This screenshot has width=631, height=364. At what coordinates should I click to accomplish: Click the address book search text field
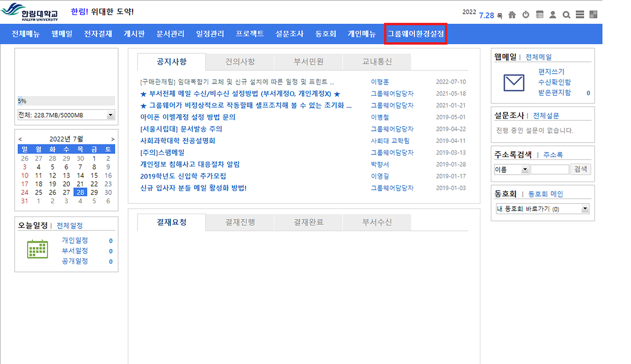click(x=549, y=170)
